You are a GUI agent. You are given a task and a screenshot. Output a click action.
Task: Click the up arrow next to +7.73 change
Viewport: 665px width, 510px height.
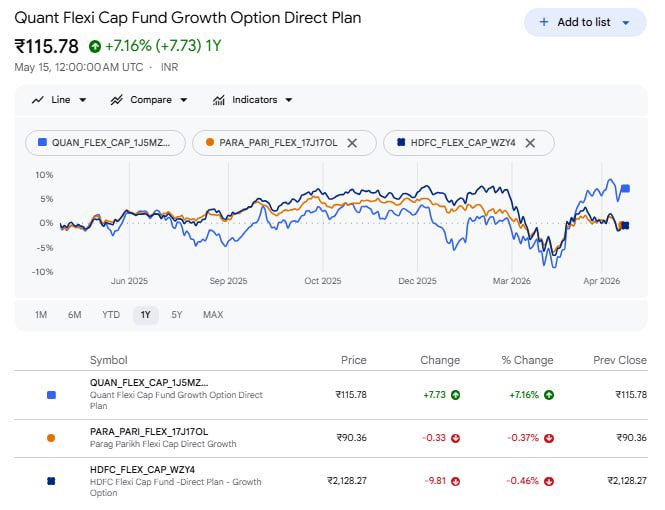[455, 395]
